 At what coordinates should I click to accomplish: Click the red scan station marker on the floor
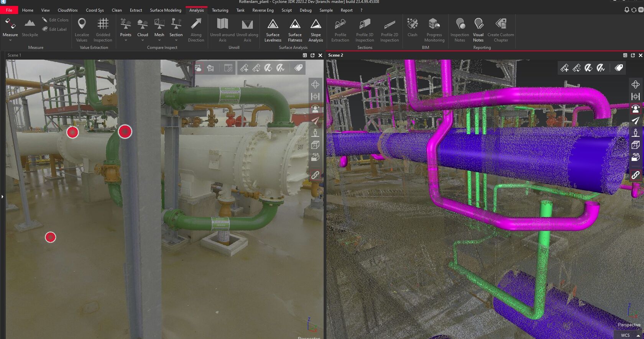(51, 237)
